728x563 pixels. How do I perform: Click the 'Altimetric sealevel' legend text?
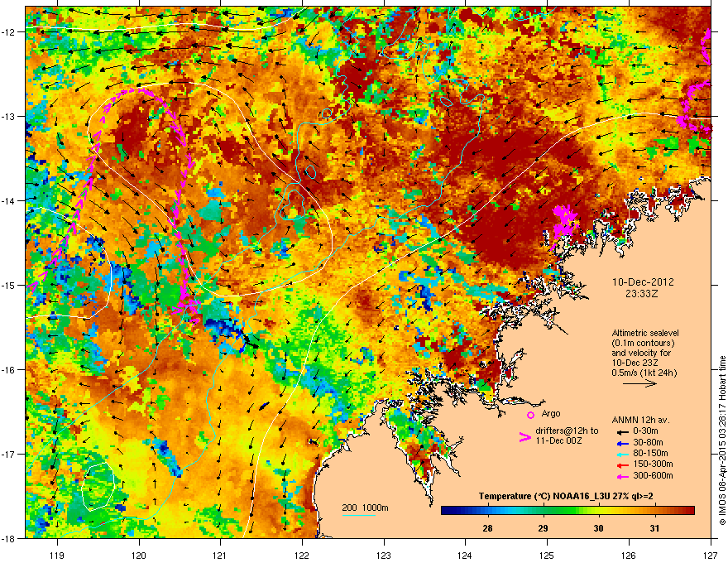click(645, 333)
